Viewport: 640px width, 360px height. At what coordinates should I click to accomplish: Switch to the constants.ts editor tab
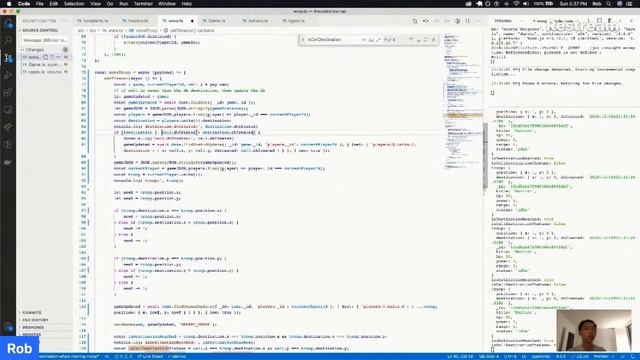[93, 20]
